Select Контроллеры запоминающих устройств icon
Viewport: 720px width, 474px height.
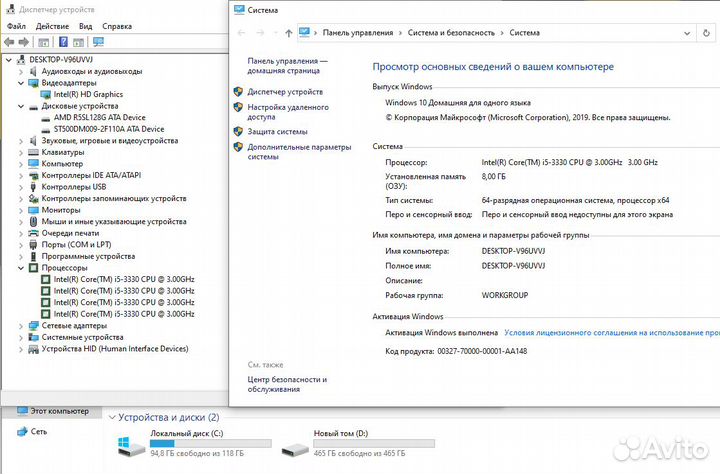point(33,198)
